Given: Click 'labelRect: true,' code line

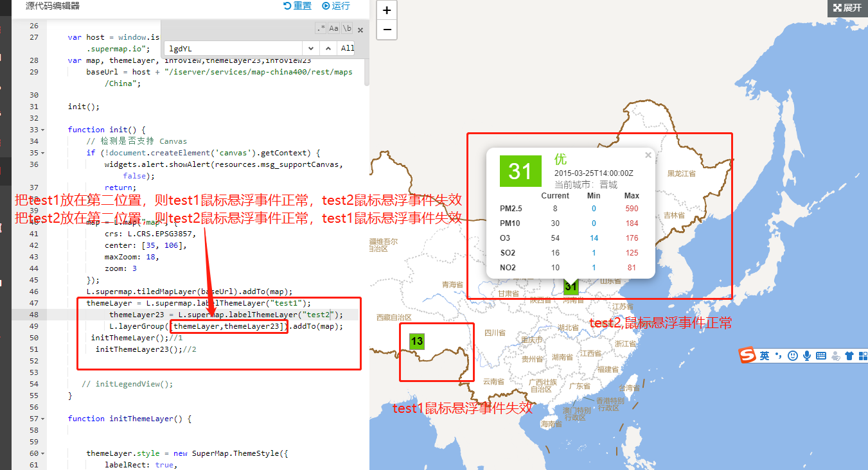Looking at the screenshot, I should pyautogui.click(x=141, y=465).
